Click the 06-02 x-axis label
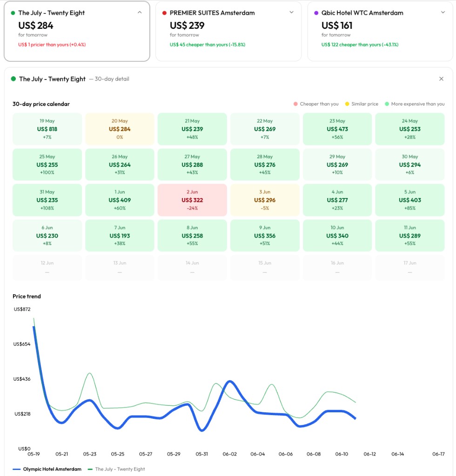The height and width of the screenshot is (476, 456). pos(230,454)
